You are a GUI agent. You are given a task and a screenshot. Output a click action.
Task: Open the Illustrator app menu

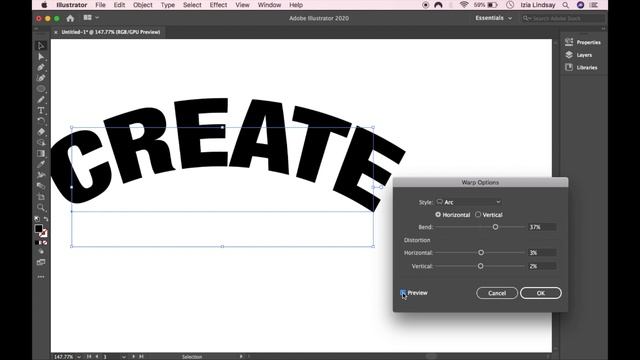(72, 5)
